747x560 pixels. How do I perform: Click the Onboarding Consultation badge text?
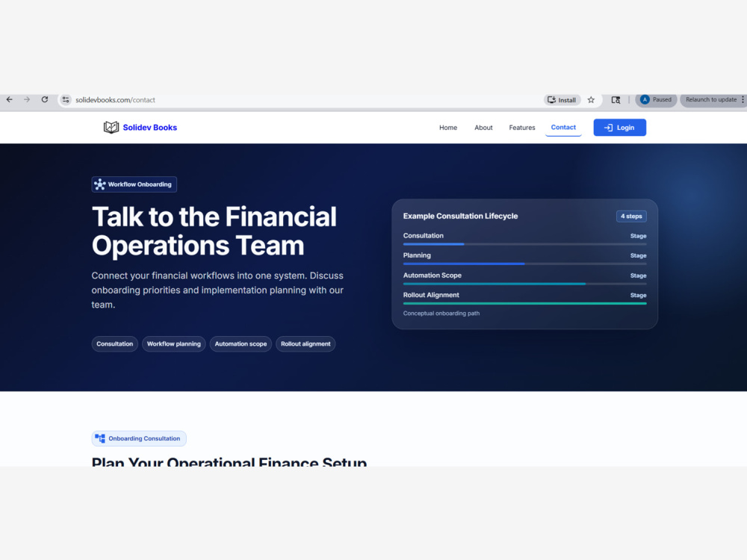tap(144, 438)
